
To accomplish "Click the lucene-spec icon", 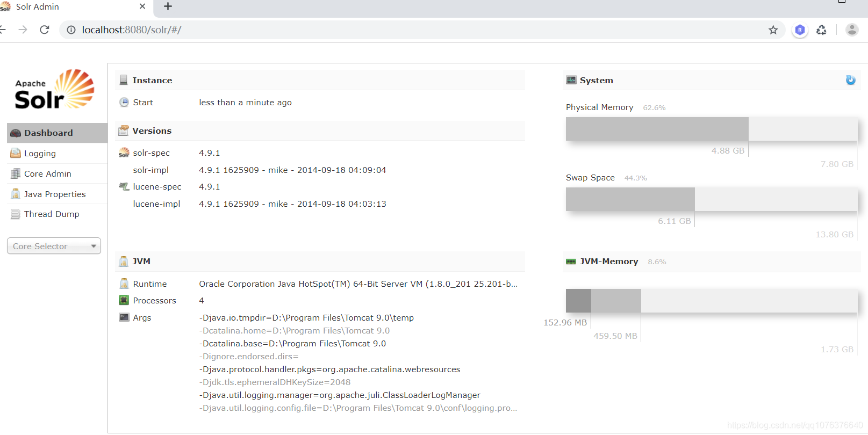I will pos(124,187).
